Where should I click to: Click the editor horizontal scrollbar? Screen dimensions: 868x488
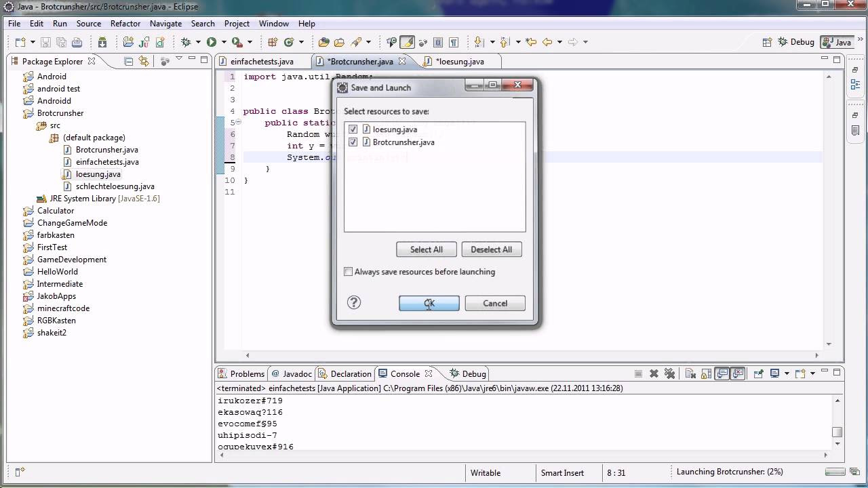[x=532, y=355]
